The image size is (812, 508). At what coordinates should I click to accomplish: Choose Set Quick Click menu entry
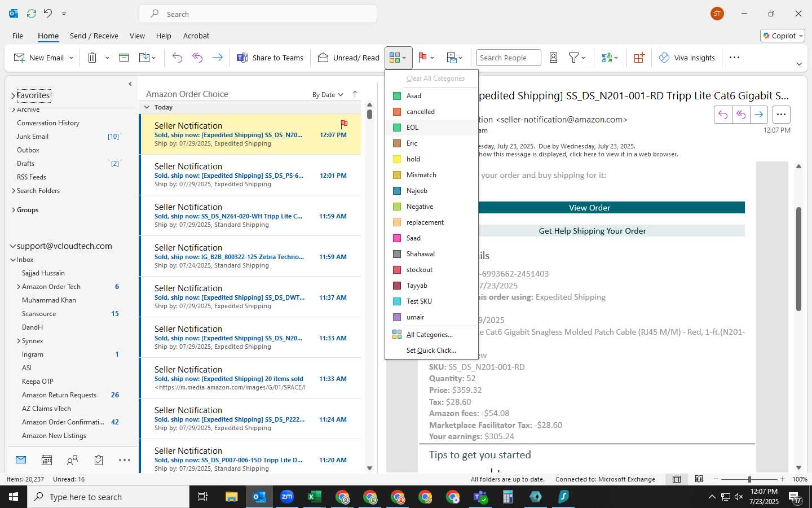pyautogui.click(x=431, y=351)
